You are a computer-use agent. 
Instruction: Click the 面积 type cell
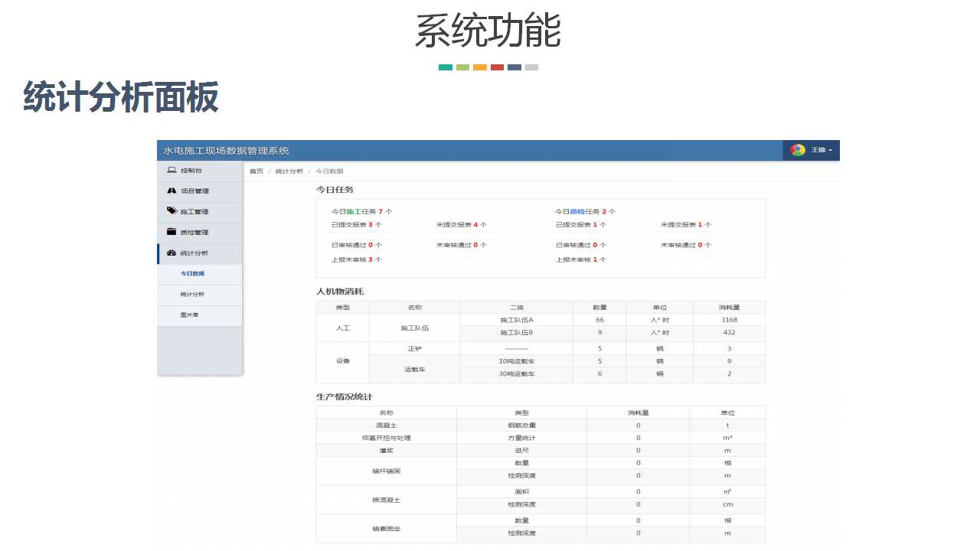(x=521, y=492)
